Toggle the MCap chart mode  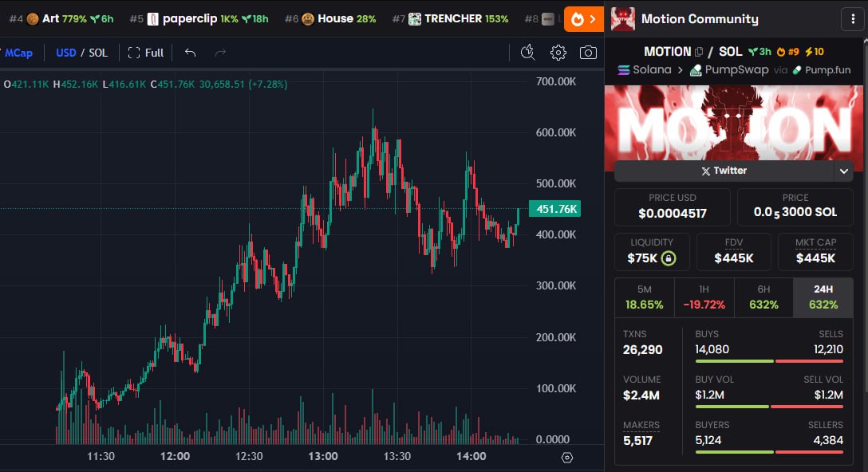point(18,53)
